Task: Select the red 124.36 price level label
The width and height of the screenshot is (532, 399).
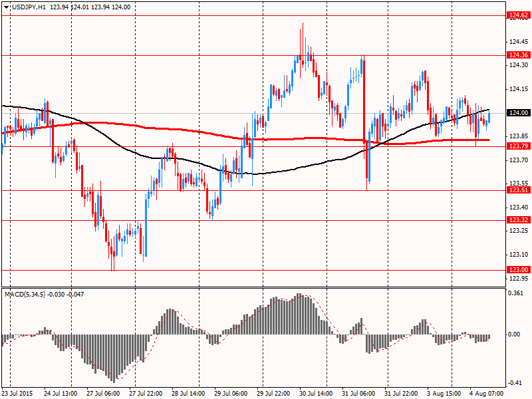Action: pos(518,55)
